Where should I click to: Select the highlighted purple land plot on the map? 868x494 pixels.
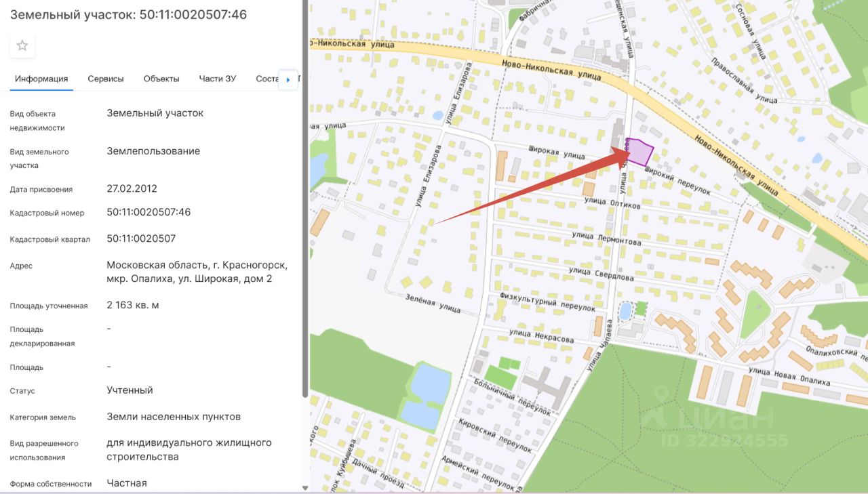click(639, 152)
